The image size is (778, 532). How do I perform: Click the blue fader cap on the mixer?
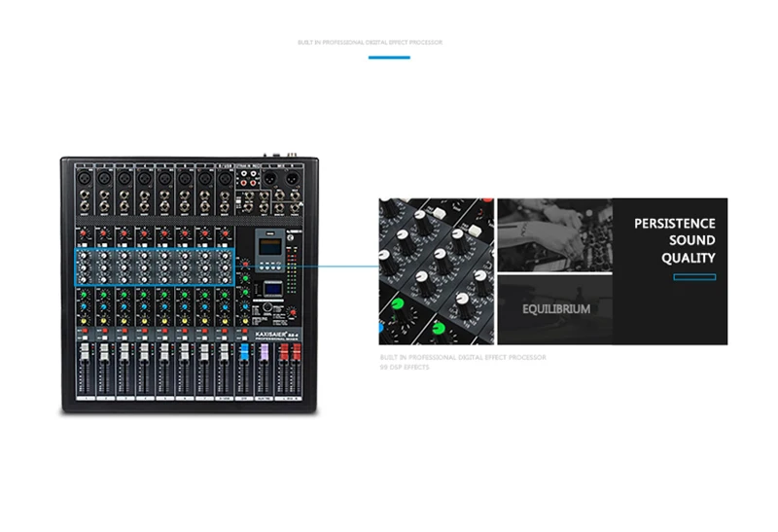(x=244, y=352)
